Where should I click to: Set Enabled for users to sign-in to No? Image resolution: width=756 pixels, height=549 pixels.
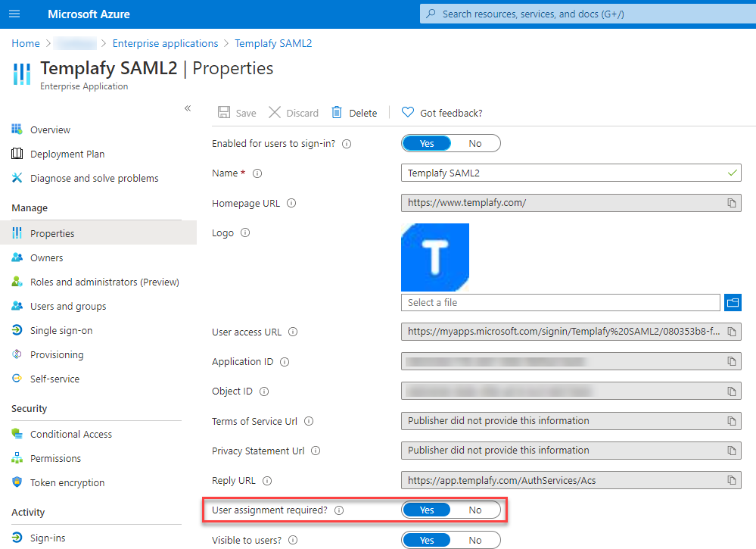(475, 143)
